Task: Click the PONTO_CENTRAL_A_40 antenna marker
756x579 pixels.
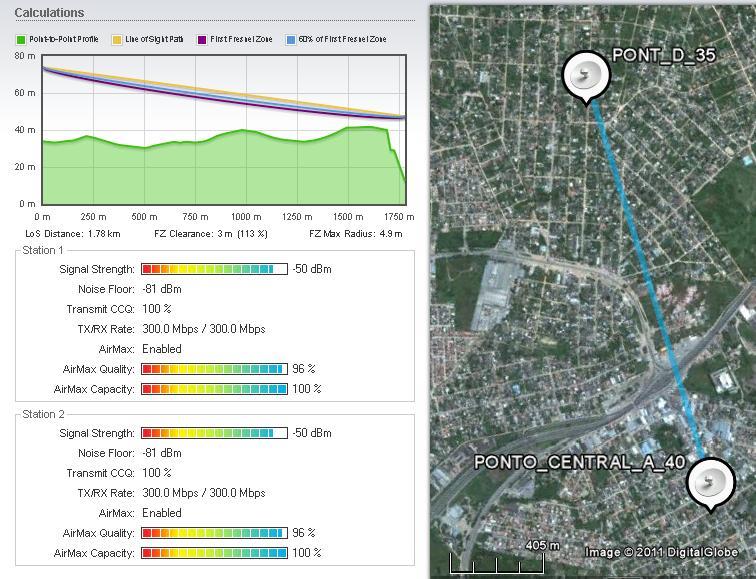Action: coord(711,484)
